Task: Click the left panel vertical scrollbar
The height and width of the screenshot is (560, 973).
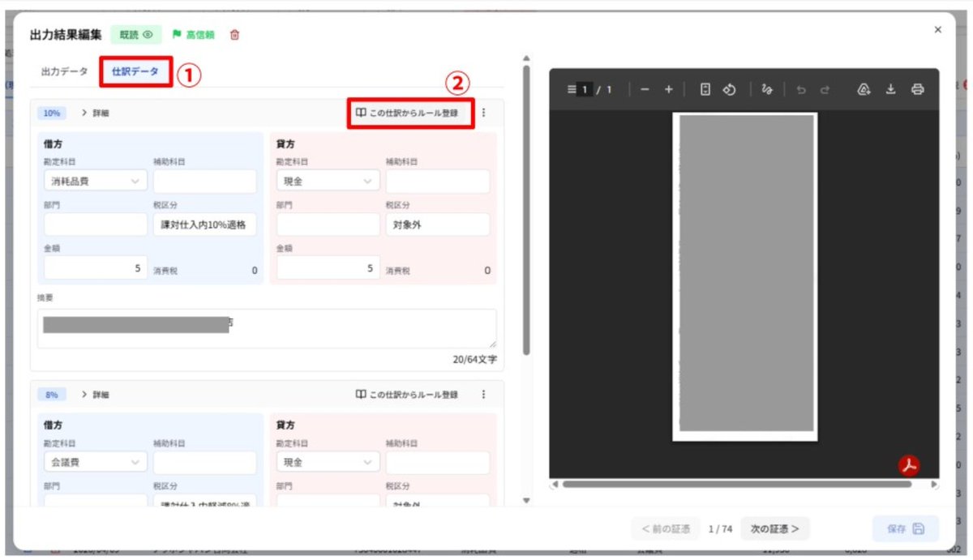Action: (x=526, y=211)
